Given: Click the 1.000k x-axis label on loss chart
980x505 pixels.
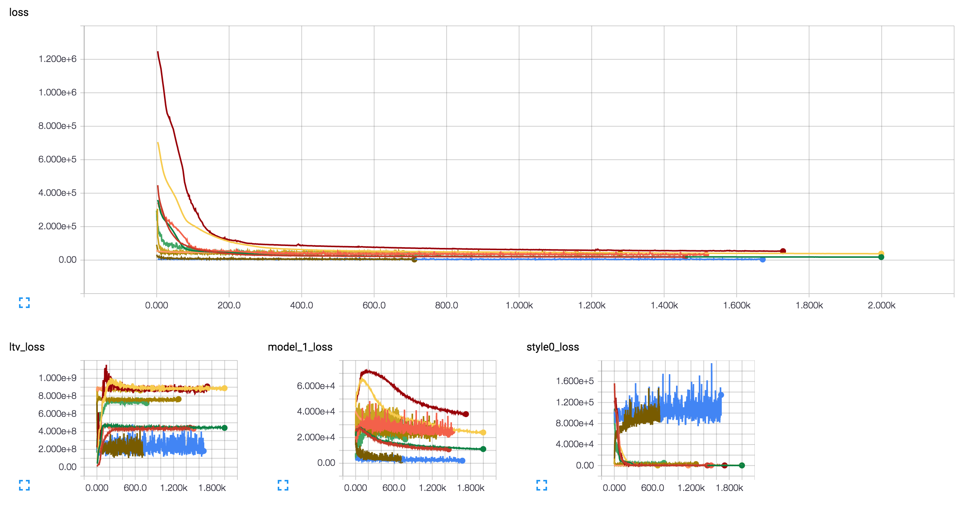Looking at the screenshot, I should pos(519,305).
